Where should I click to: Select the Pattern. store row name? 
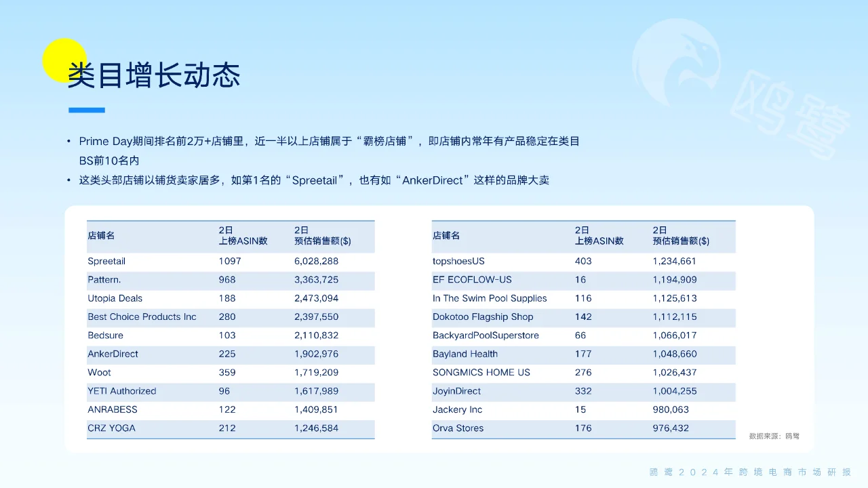click(104, 279)
